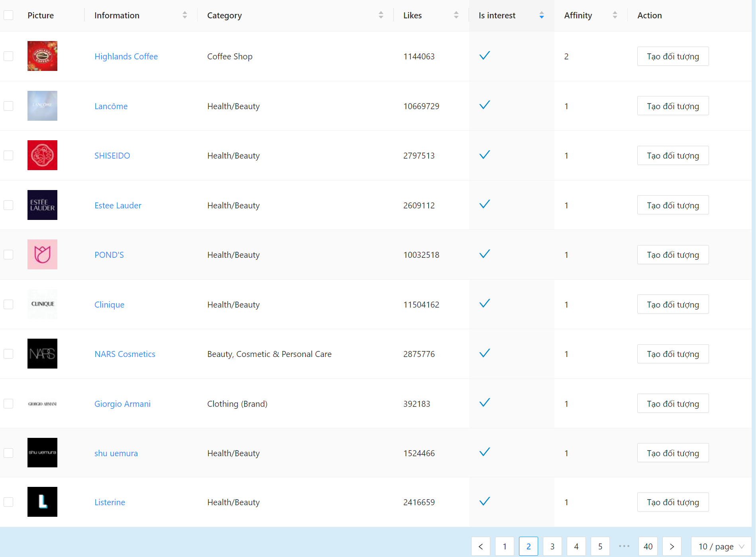756x557 pixels.
Task: Click the Estee Lauder logo thumbnail
Action: coord(42,205)
